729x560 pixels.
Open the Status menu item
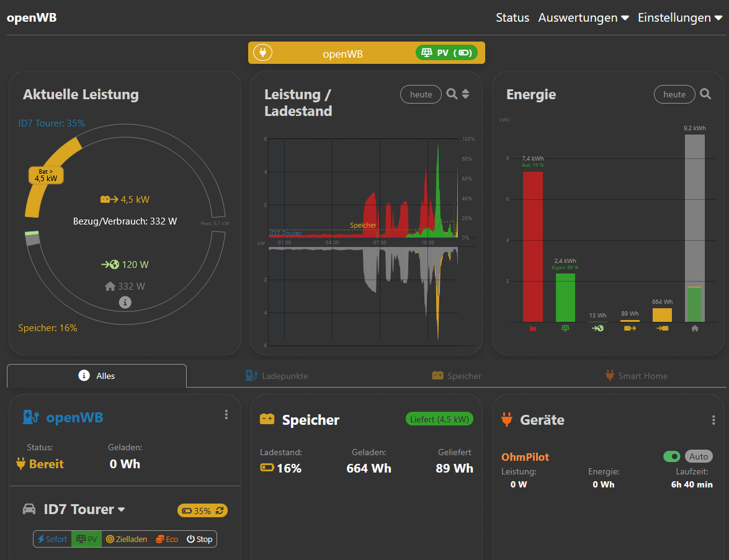(512, 18)
